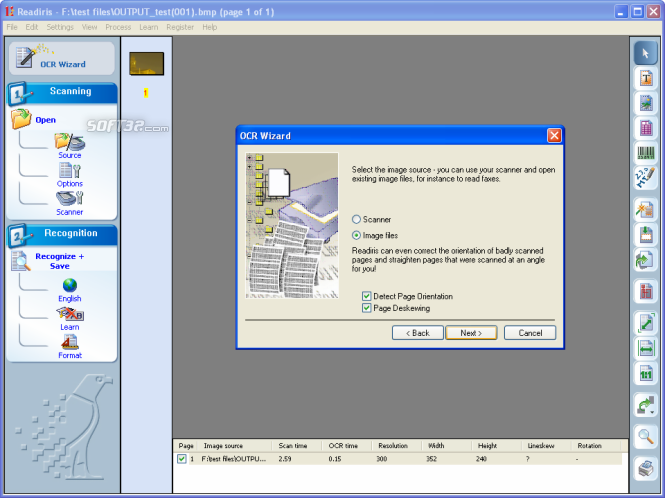Change the English recognition language

(70, 290)
